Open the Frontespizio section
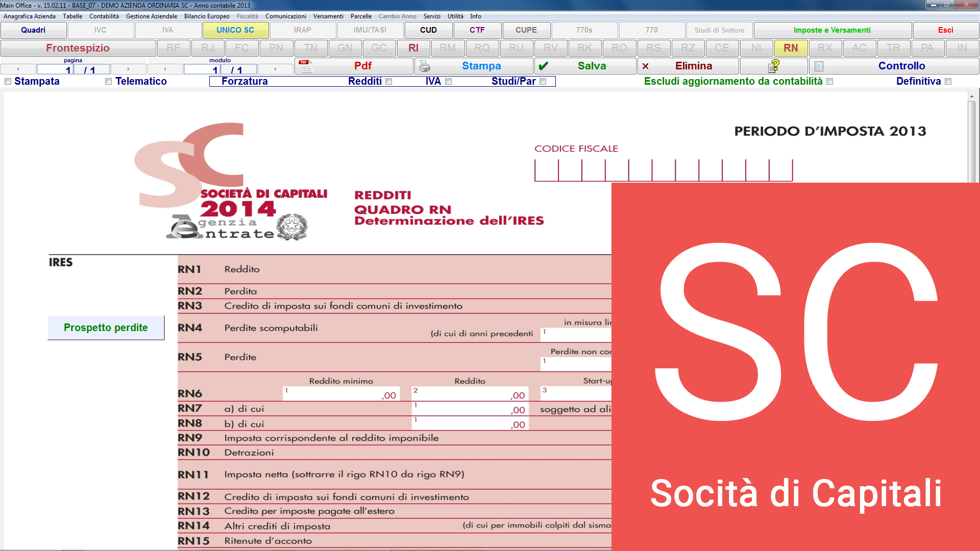Image resolution: width=980 pixels, height=551 pixels. 78,48
